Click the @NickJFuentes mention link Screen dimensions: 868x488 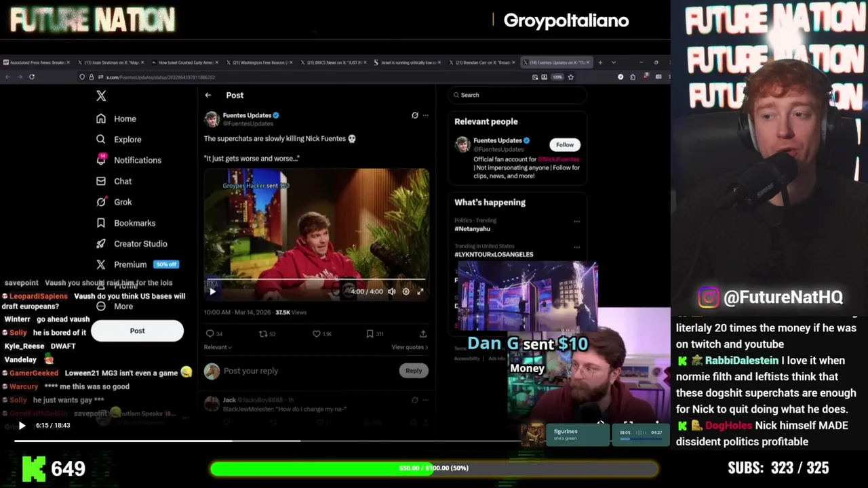[x=559, y=159]
